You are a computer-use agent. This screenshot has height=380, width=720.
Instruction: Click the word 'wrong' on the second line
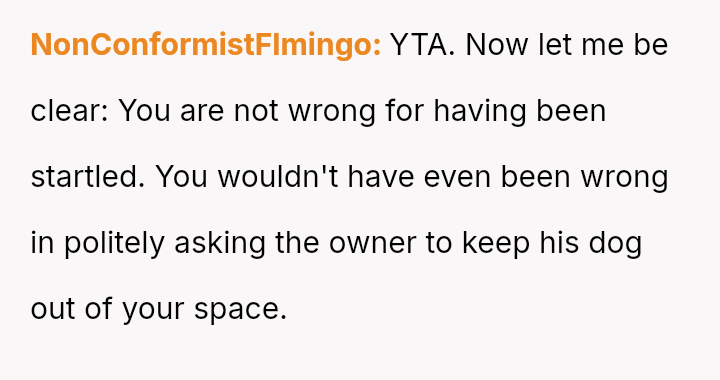(x=332, y=113)
